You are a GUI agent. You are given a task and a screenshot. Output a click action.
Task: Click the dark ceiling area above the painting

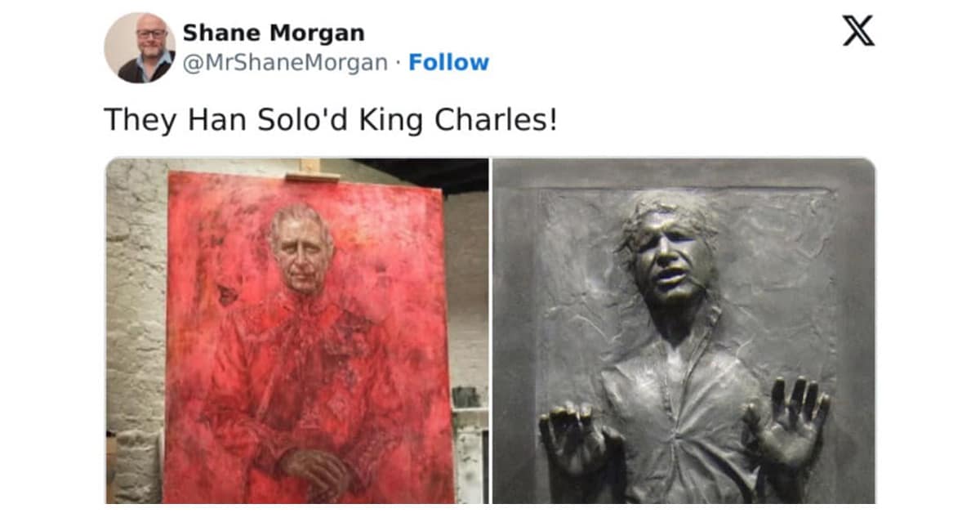[421, 174]
